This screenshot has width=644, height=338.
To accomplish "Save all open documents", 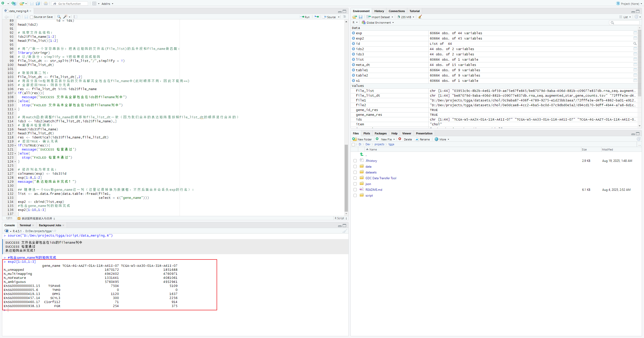I will tap(38, 4).
